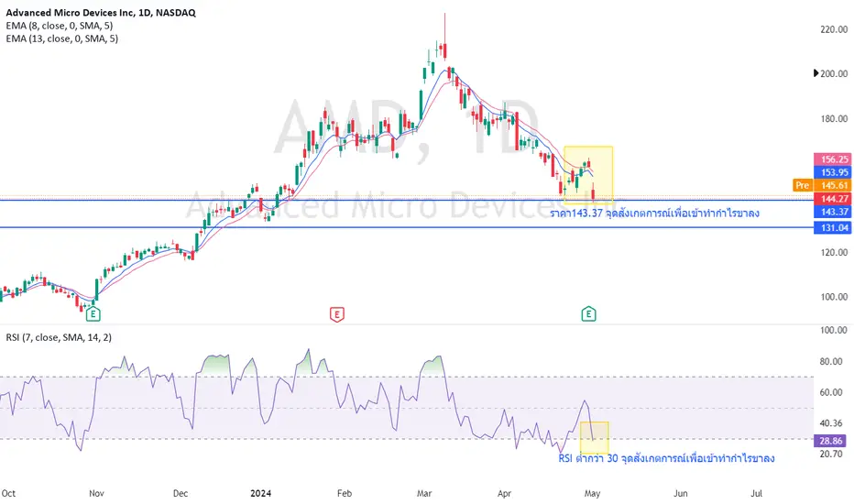Screen dimensions: 854x504
Task: Click the Apr label on time axis
Action: (504, 493)
